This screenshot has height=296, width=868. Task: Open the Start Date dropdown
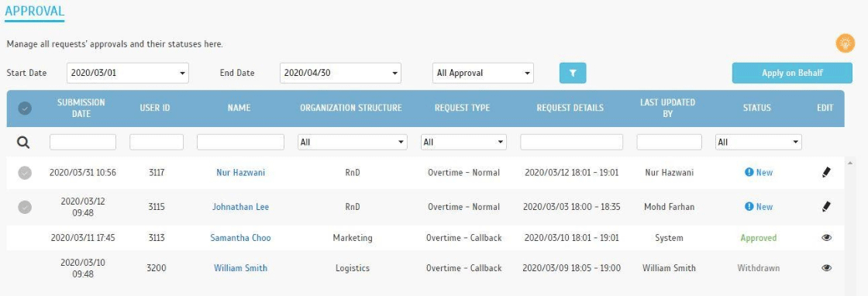coord(127,73)
